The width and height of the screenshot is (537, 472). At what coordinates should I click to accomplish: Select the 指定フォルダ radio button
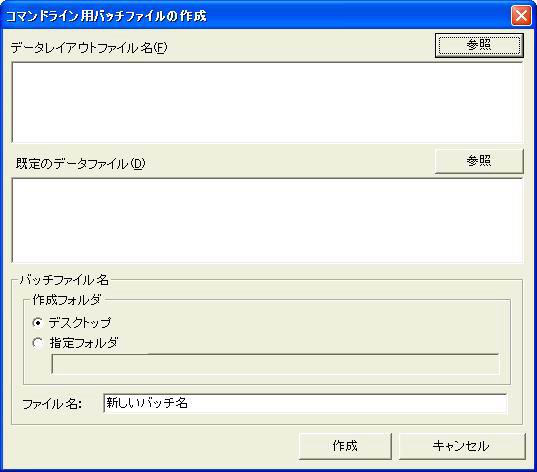(x=37, y=343)
